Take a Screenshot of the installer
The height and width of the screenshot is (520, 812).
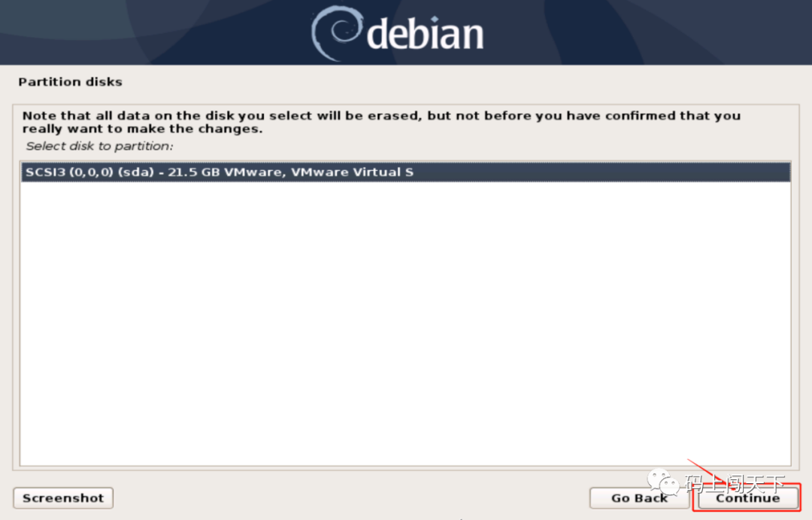point(63,498)
